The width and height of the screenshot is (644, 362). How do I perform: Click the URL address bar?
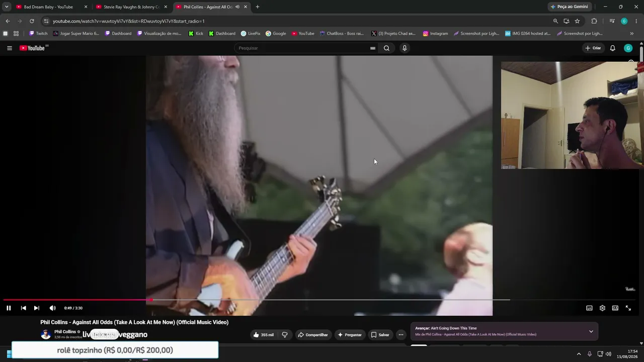pyautogui.click(x=297, y=21)
